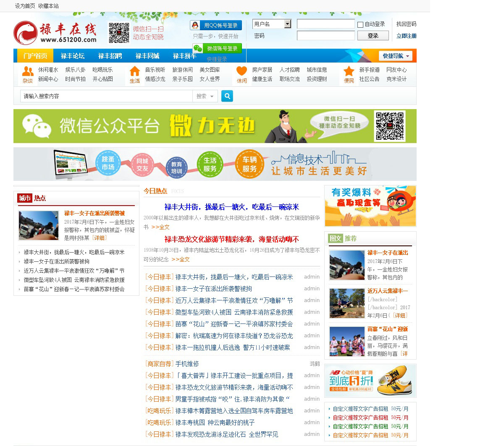
Task: Click the 收藏本站 top link
Action: pos(48,6)
